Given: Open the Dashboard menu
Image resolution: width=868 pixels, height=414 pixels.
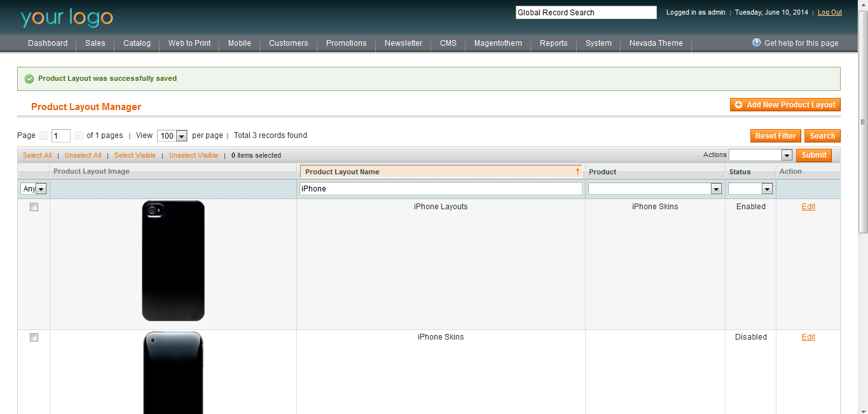Looking at the screenshot, I should [48, 43].
